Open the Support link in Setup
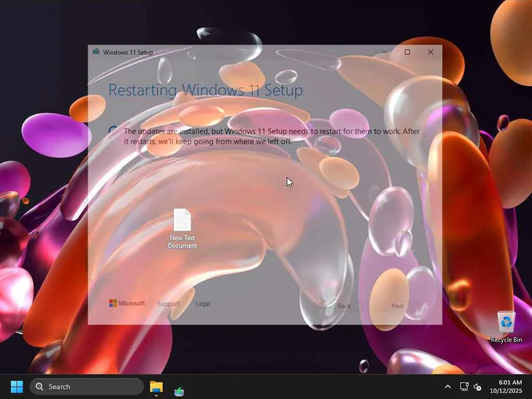 (x=168, y=303)
